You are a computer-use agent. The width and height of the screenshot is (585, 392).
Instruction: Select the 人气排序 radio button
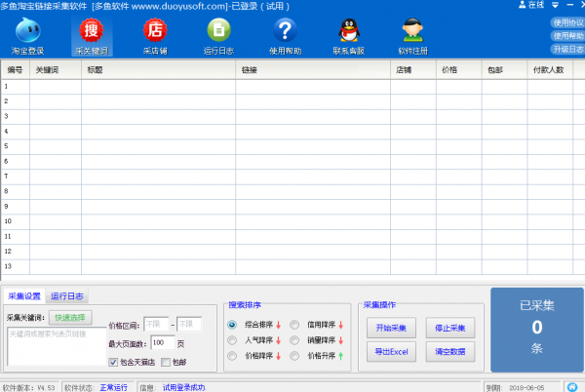point(232,340)
